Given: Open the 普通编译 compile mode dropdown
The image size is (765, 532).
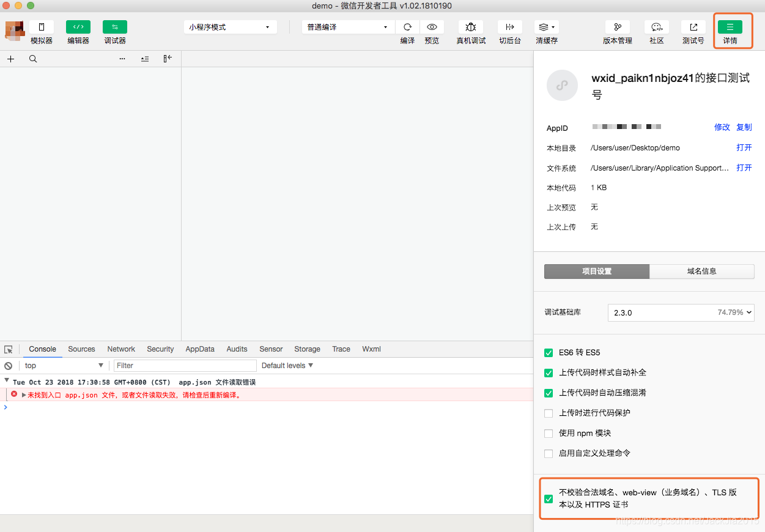Looking at the screenshot, I should click(x=349, y=27).
